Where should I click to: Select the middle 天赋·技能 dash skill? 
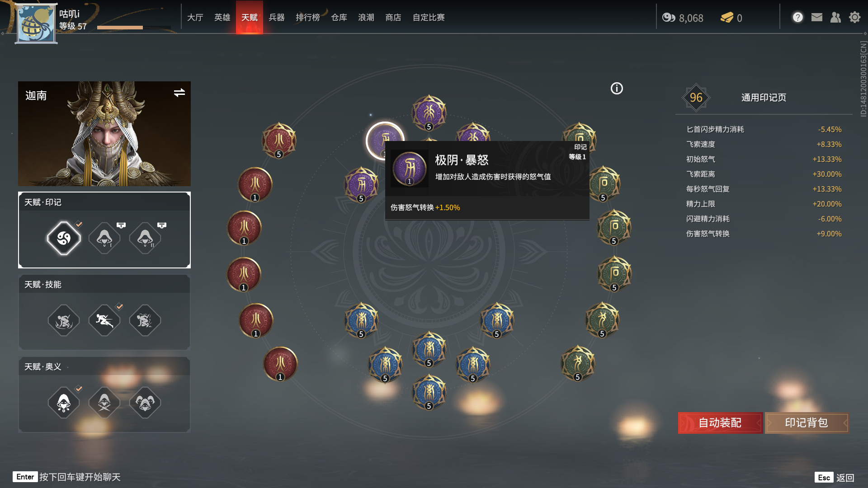click(x=104, y=320)
